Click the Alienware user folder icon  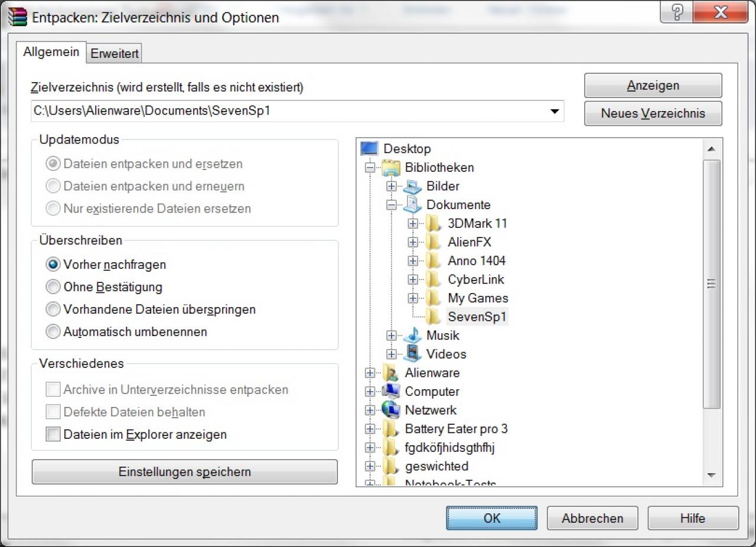click(391, 373)
